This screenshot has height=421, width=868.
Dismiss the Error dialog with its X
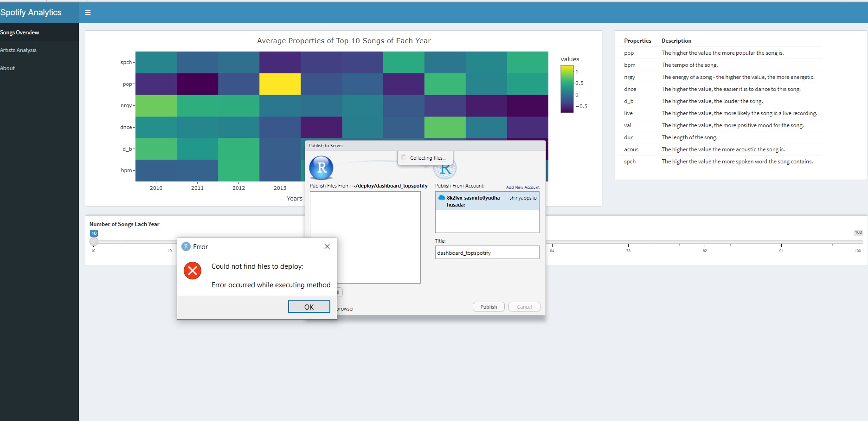point(327,246)
